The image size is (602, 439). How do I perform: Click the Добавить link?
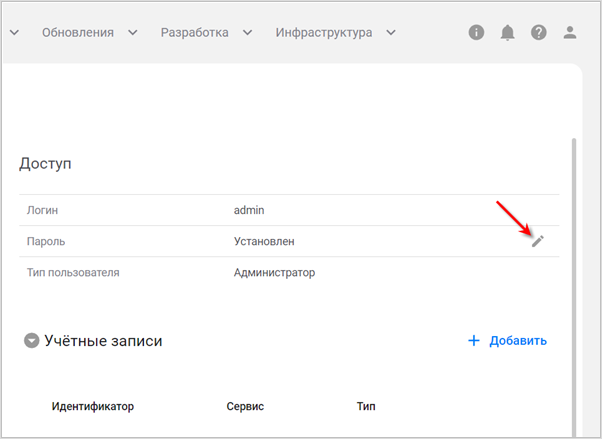518,341
